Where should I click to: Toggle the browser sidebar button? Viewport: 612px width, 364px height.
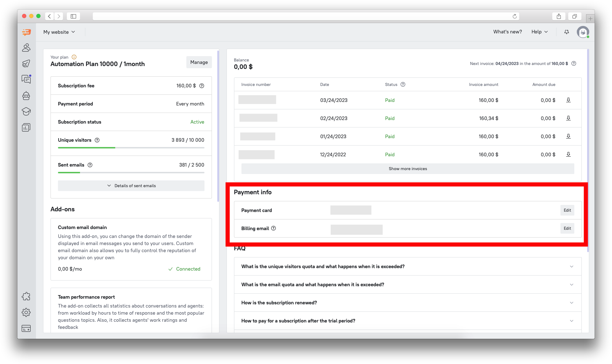click(x=73, y=16)
